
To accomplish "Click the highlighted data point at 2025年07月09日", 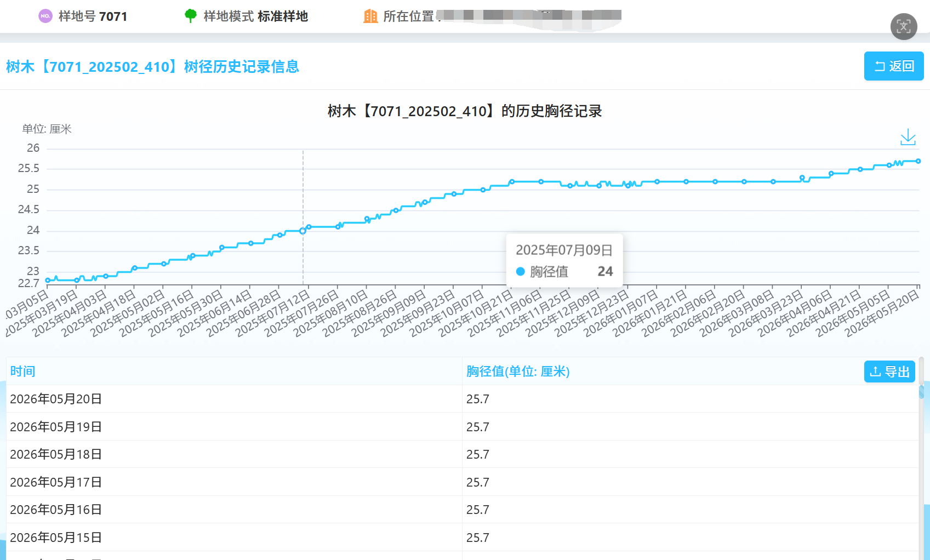I will (x=303, y=231).
